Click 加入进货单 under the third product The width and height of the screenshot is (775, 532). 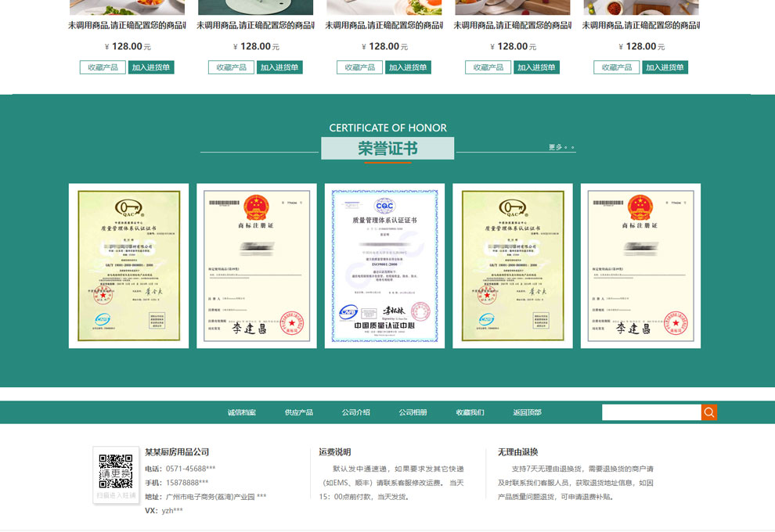(x=409, y=67)
